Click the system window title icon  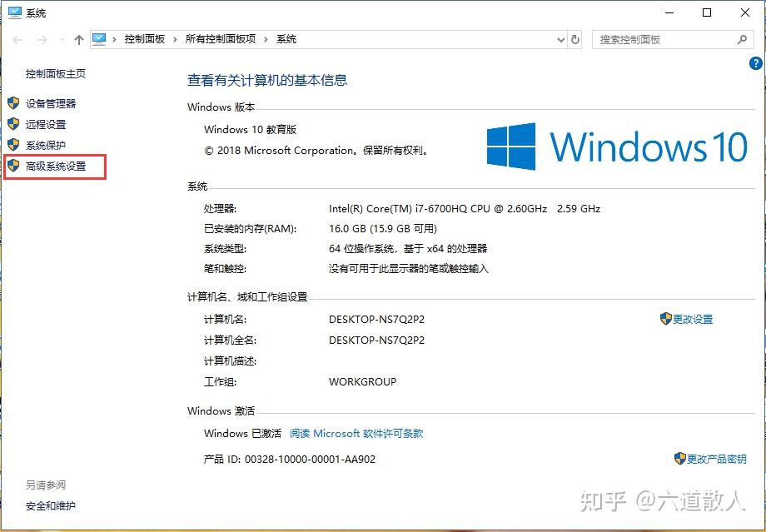click(15, 12)
